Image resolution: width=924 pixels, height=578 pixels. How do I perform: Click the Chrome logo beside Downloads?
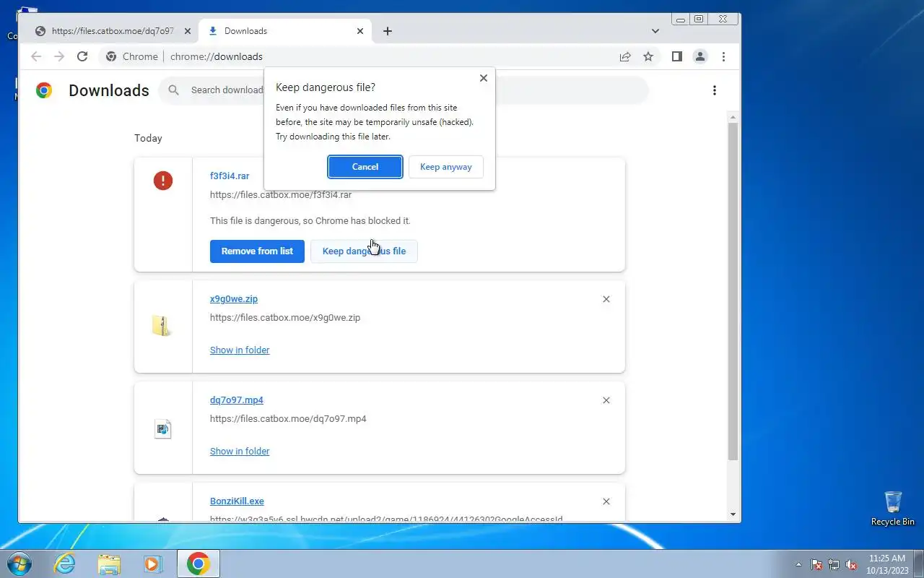[x=44, y=90]
